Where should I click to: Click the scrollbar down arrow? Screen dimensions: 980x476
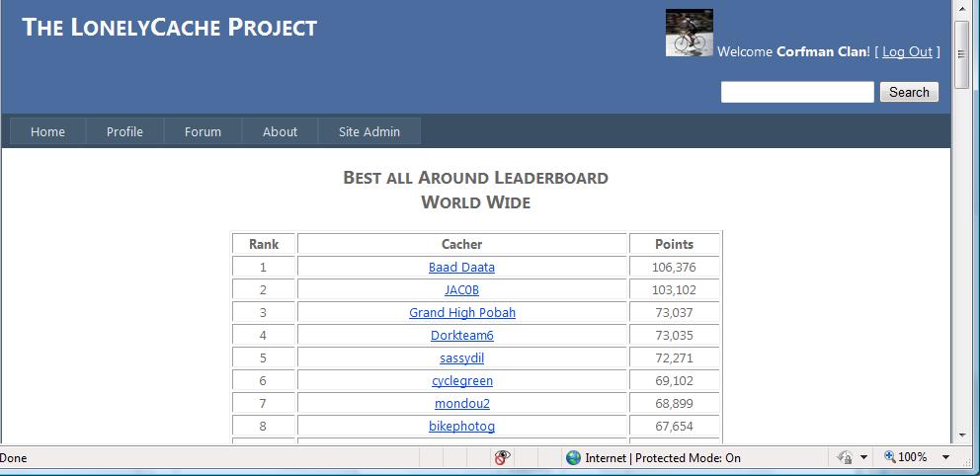pos(962,435)
